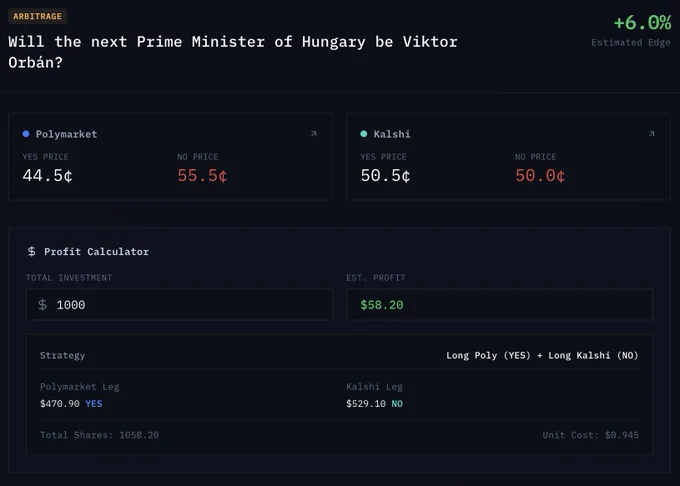Click the Long Poly (YES) + Long Kalshi strategy text
The image size is (680, 486).
tap(543, 356)
